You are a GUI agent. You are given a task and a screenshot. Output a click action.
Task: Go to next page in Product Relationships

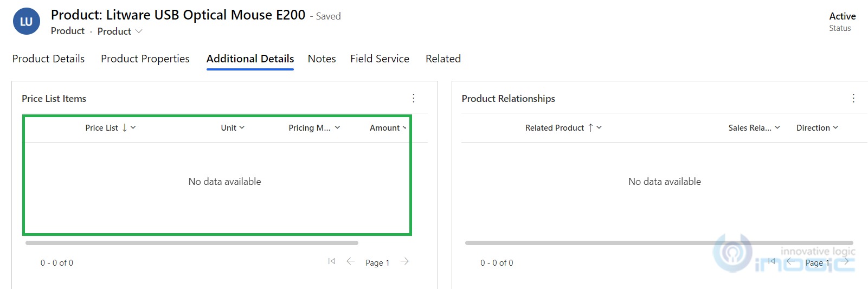(845, 261)
